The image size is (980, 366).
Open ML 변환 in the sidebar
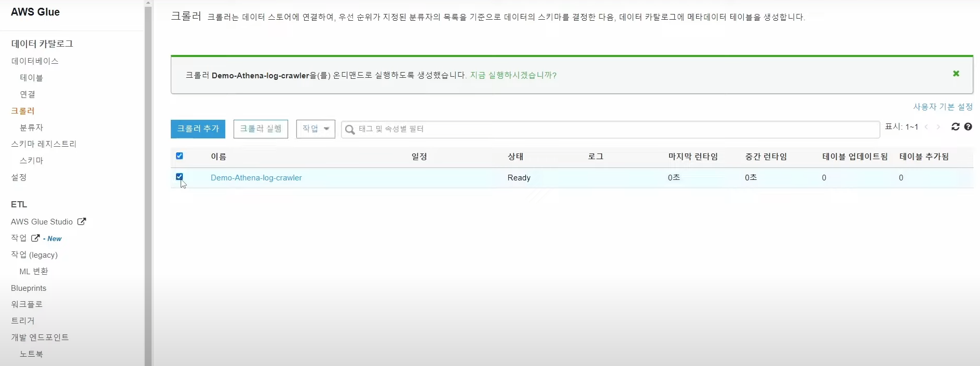coord(34,271)
